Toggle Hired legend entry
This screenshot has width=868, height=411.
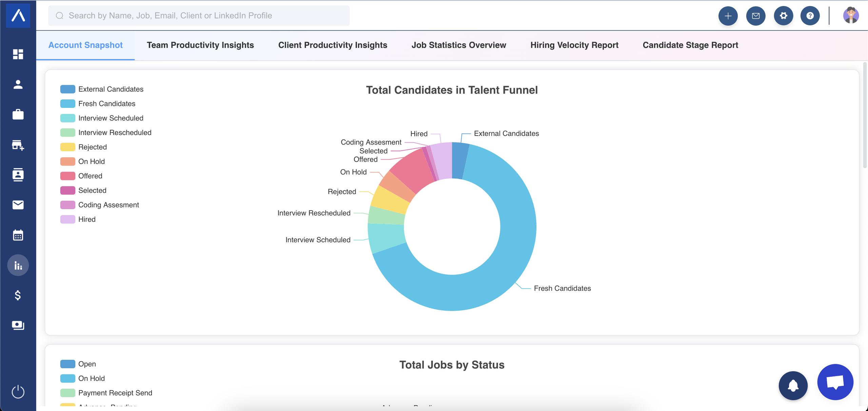tap(87, 219)
